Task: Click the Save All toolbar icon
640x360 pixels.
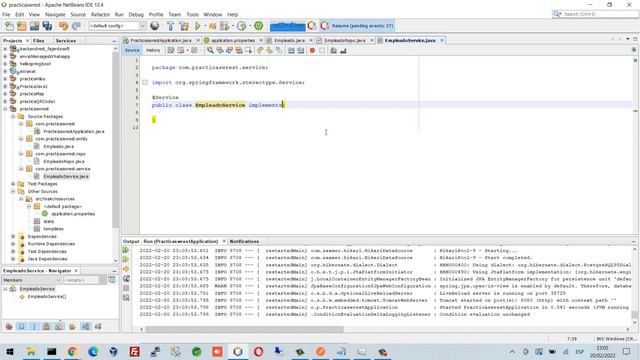Action: [x=47, y=26]
